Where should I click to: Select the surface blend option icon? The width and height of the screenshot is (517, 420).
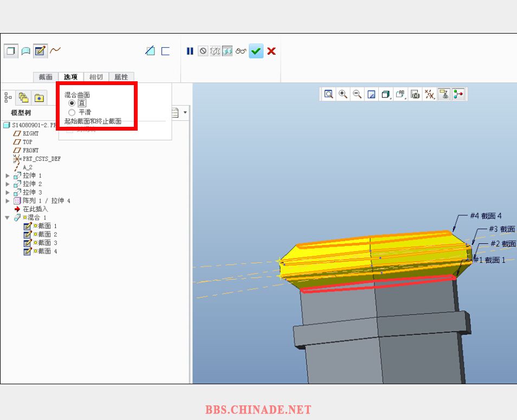pyautogui.click(x=25, y=51)
